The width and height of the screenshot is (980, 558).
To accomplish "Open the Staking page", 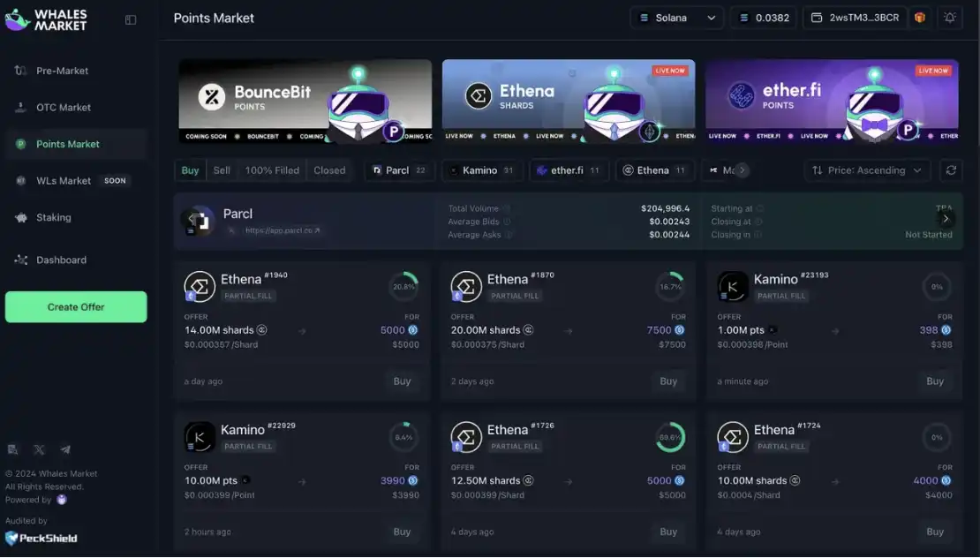I will 55,217.
